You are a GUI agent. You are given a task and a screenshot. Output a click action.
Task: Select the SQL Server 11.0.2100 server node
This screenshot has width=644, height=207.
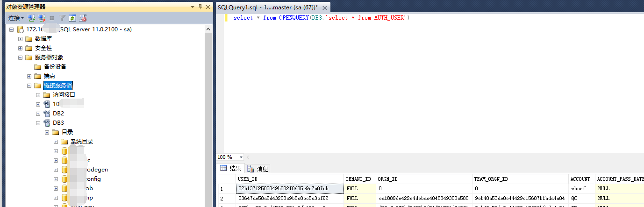[x=79, y=29]
